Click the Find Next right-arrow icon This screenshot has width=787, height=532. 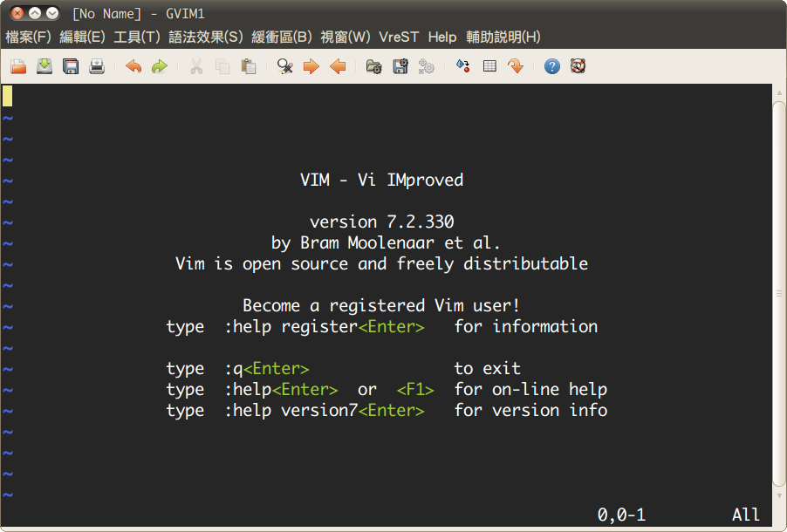[x=311, y=66]
